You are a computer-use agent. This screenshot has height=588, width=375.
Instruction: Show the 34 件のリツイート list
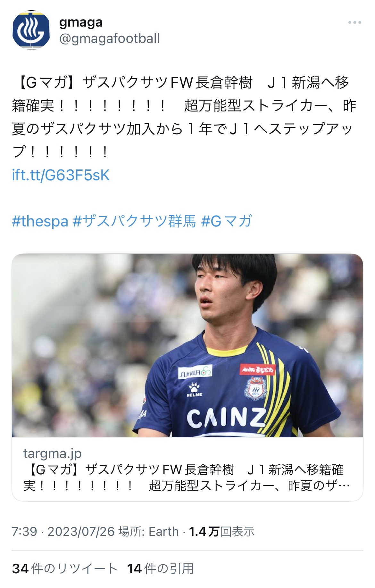click(65, 569)
